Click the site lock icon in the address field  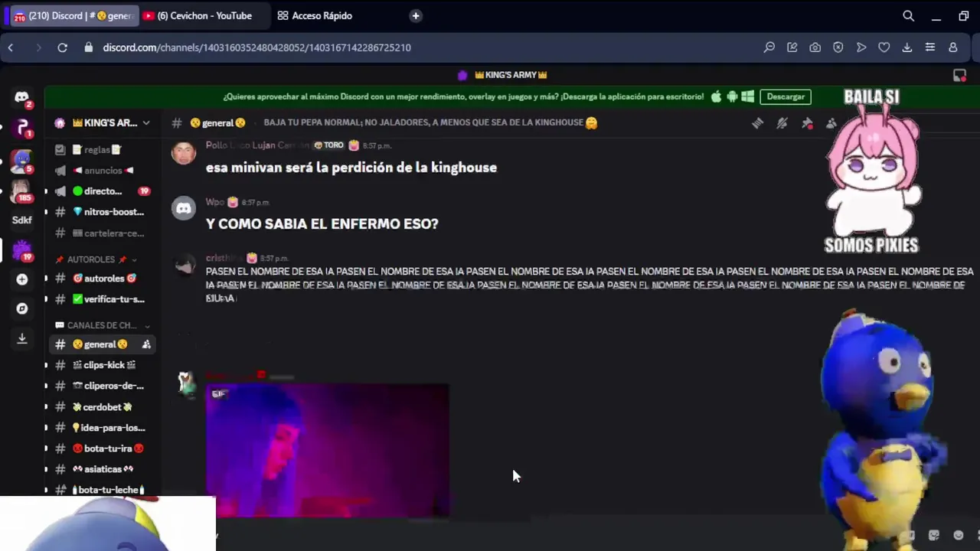[89, 47]
